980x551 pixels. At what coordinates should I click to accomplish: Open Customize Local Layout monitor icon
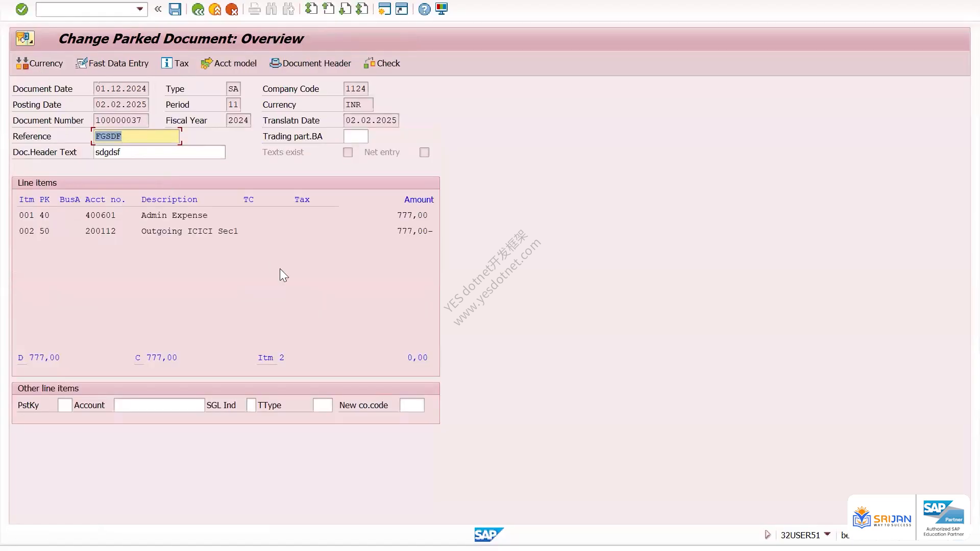(442, 9)
